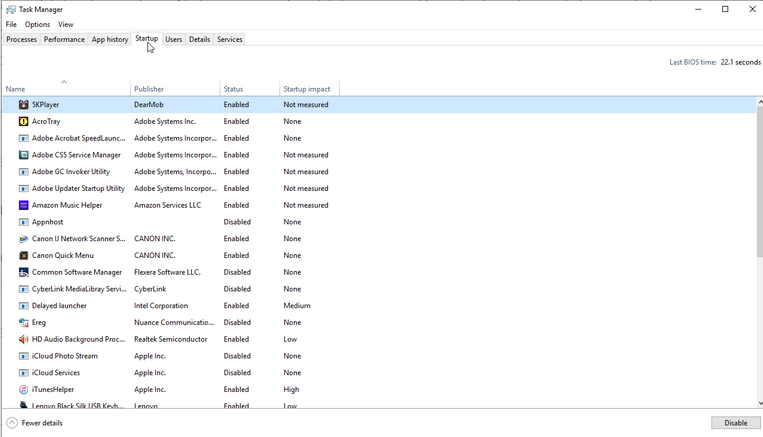The image size is (763, 437).
Task: Click the DearMob publisher cell
Action: tap(149, 105)
